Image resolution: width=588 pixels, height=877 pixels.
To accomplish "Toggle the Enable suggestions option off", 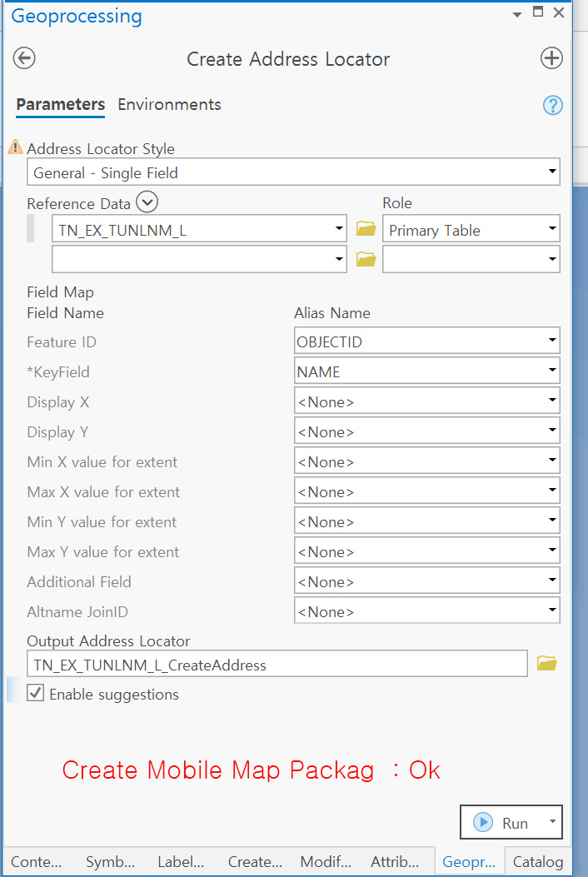I will pyautogui.click(x=35, y=693).
